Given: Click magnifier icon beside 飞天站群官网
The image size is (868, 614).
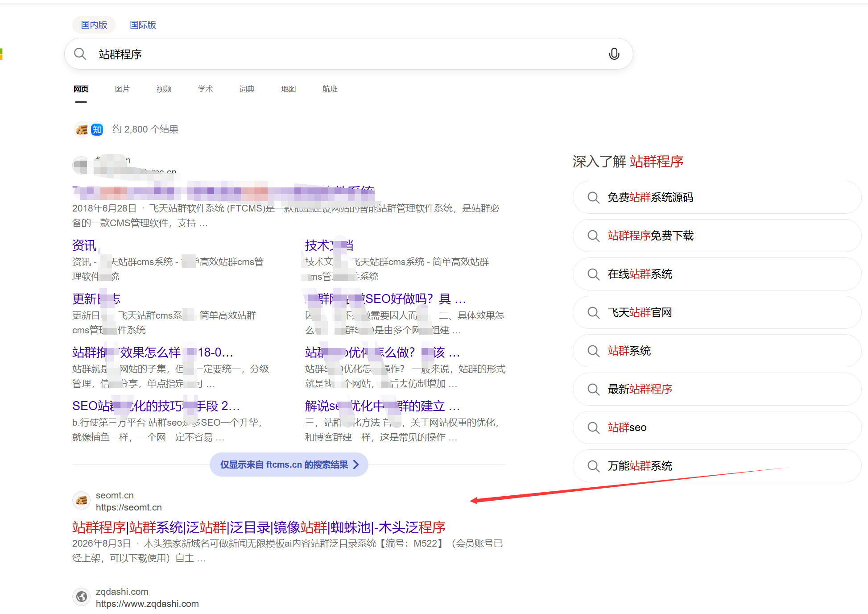Looking at the screenshot, I should [593, 312].
